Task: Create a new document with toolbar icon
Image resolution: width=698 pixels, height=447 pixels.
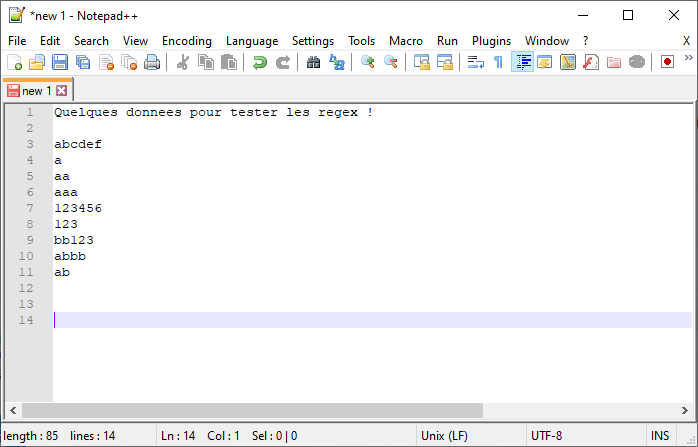Action: pyautogui.click(x=14, y=62)
